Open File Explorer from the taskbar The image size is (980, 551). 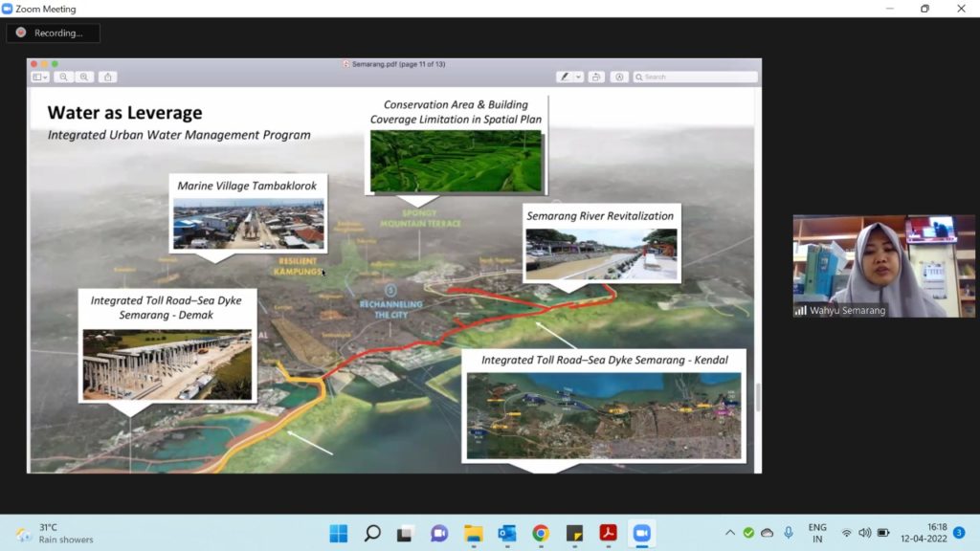pos(474,533)
